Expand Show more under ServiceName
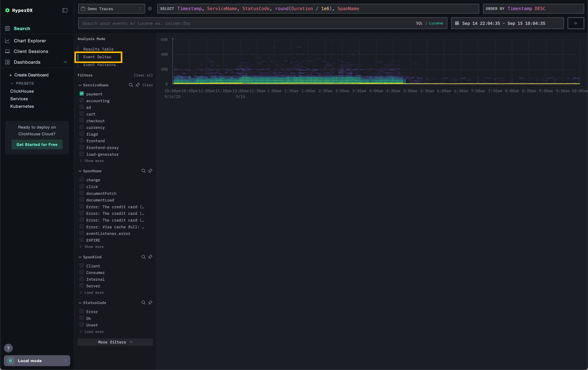The height and width of the screenshot is (370, 588). pos(94,161)
